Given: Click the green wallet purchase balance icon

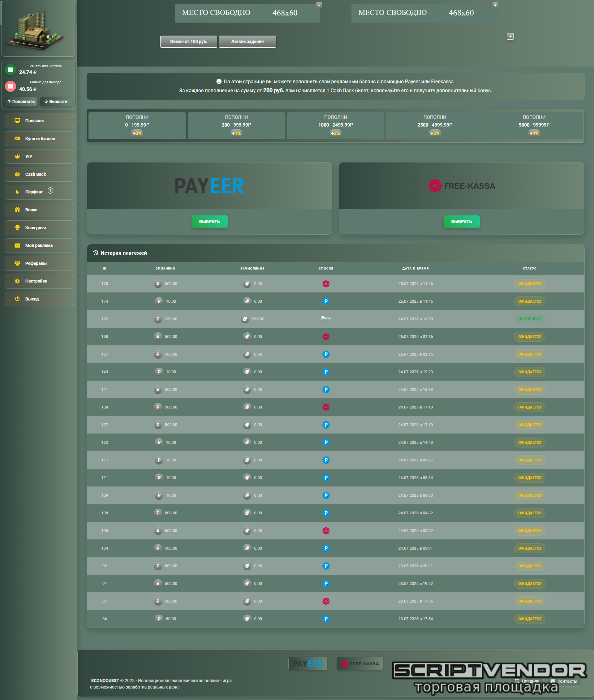Looking at the screenshot, I should point(11,69).
